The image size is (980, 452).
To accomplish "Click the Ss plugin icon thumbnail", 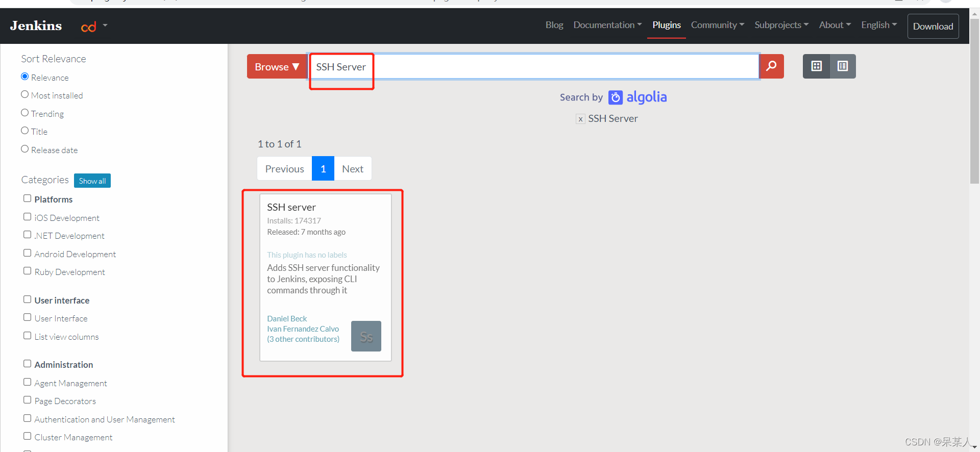I will tap(366, 336).
